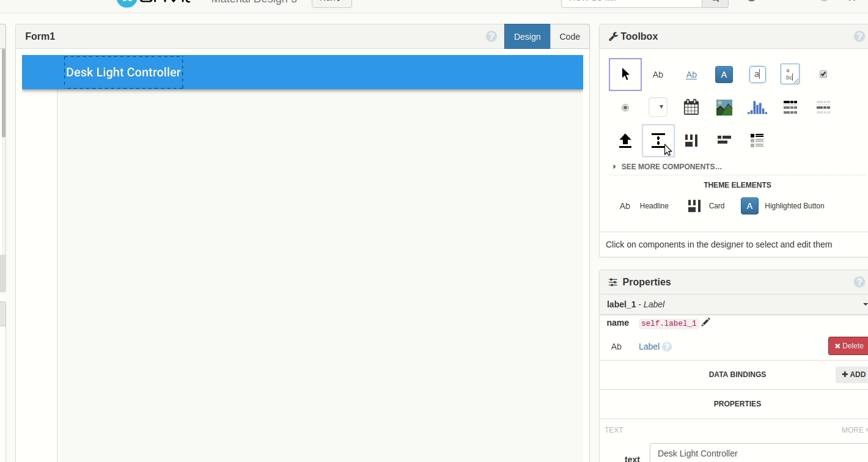Select the Image component icon
The image size is (868, 462).
[724, 108]
